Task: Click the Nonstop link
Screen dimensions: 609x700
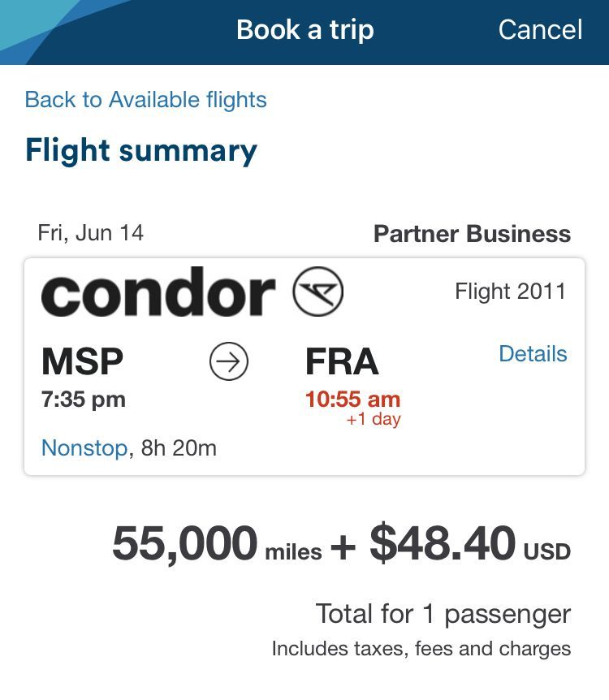Action: pos(84,447)
